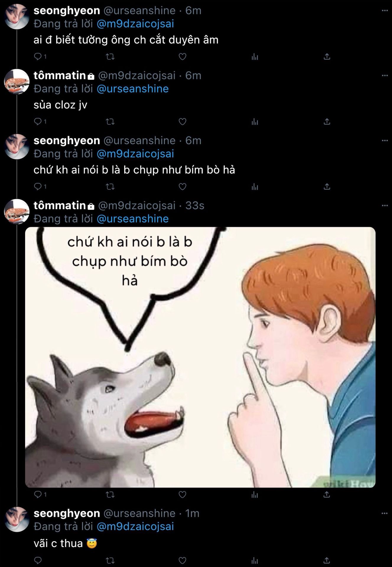
Task: Retweet the dog meme image tweet
Action: point(110,494)
